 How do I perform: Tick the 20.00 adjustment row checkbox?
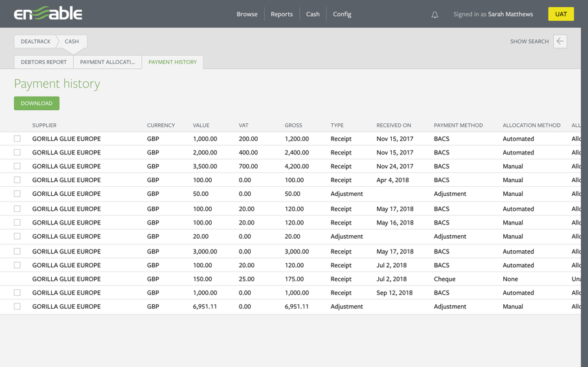pos(17,236)
